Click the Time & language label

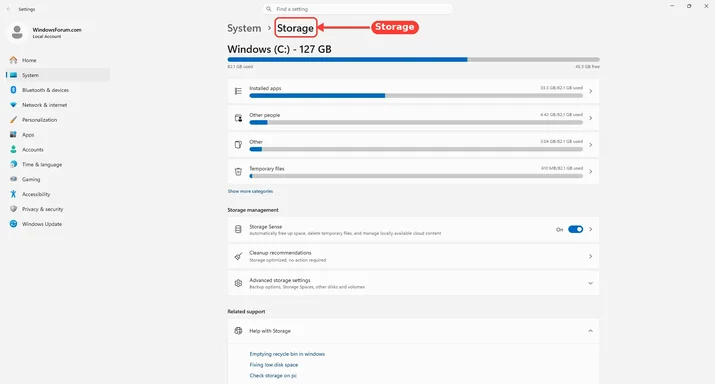42,165
